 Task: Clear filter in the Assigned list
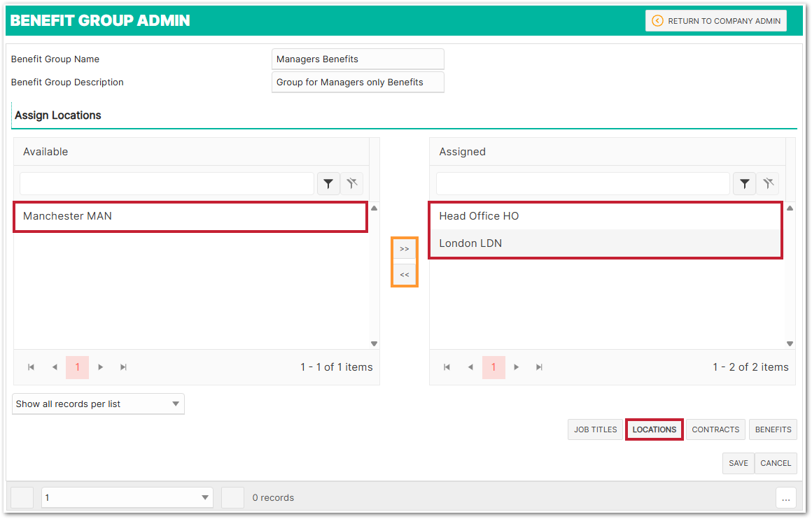tap(768, 184)
